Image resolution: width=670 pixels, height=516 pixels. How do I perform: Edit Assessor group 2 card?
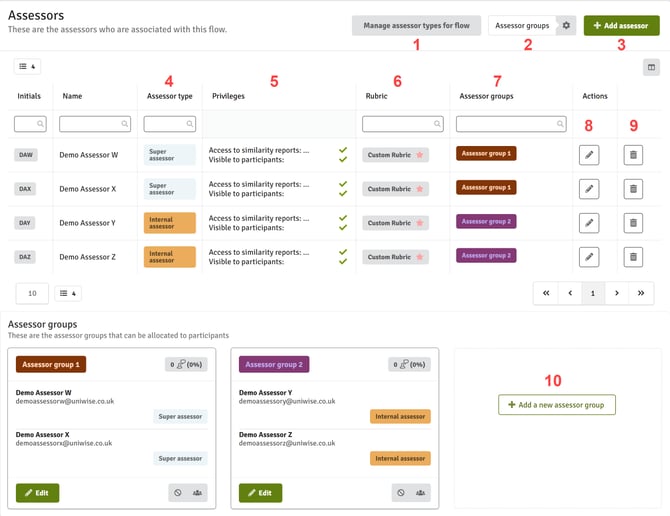260,493
